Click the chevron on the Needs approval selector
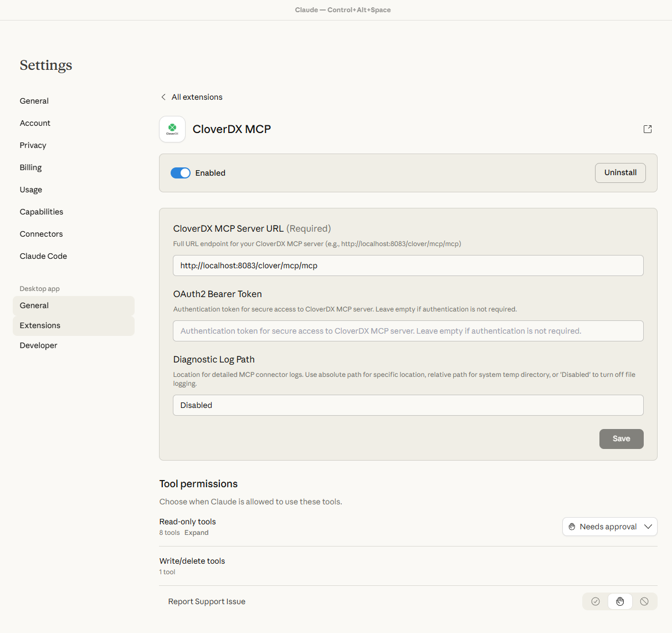 (x=648, y=527)
